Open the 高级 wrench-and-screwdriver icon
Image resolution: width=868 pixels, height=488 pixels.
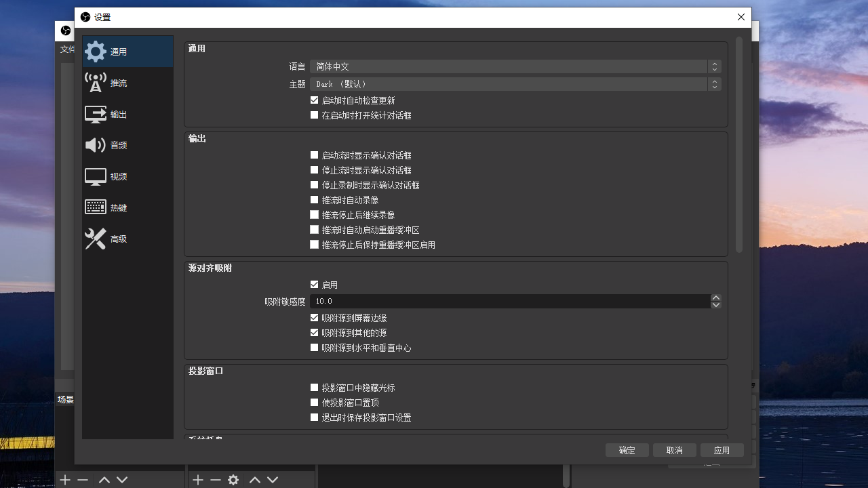95,239
